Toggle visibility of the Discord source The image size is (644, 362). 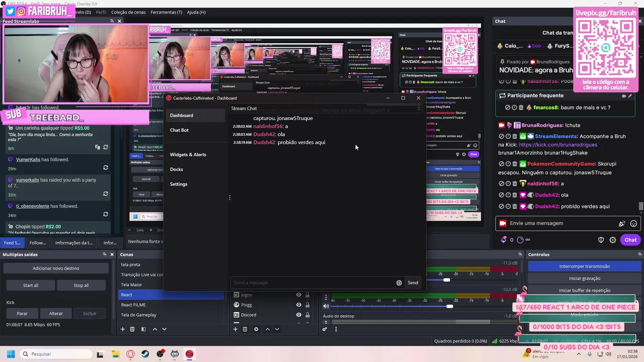tap(299, 315)
